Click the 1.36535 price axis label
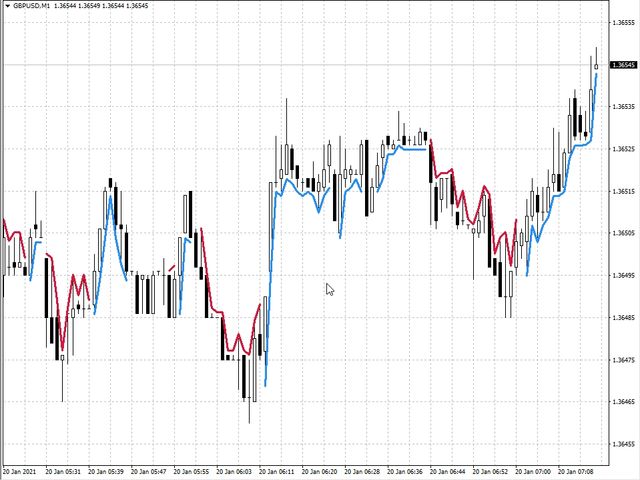The width and height of the screenshot is (640, 480). 623,107
